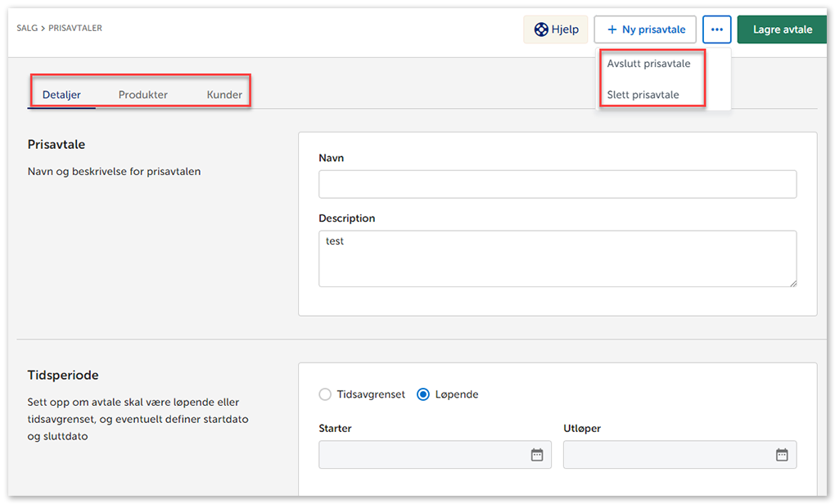Open calendar picker in the Starter field
This screenshot has width=835, height=504.
(x=536, y=455)
